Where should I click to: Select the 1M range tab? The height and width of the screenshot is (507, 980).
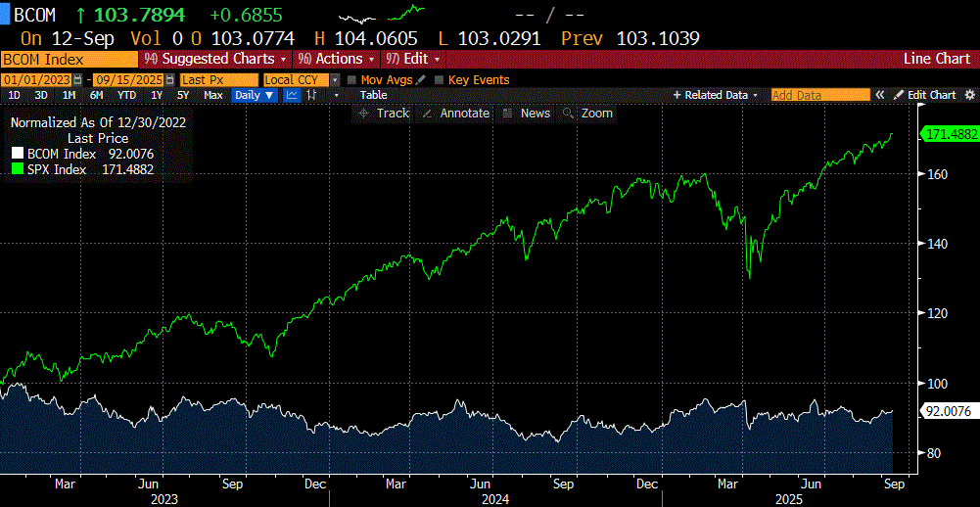[x=69, y=95]
